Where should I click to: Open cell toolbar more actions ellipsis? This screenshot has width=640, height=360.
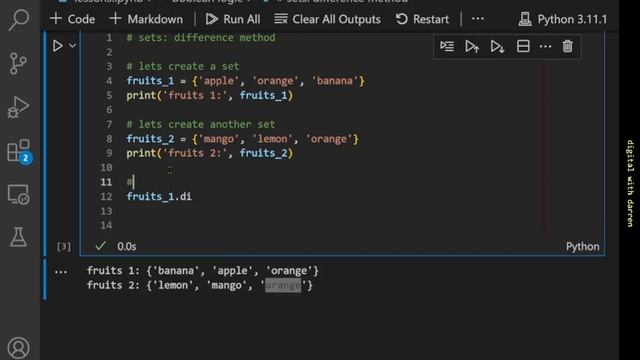tap(545, 46)
